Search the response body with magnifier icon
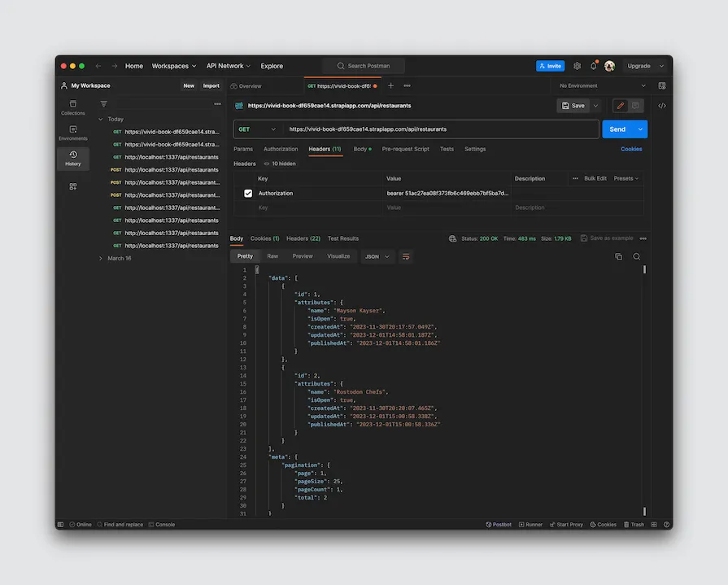Viewport: 728px width, 585px height. point(637,256)
